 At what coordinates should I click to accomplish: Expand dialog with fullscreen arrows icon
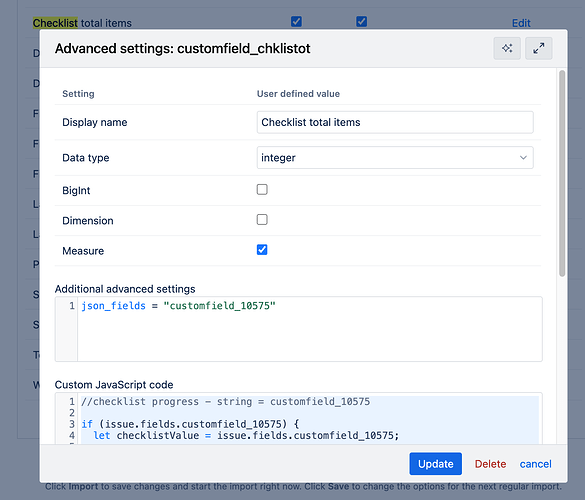[538, 49]
